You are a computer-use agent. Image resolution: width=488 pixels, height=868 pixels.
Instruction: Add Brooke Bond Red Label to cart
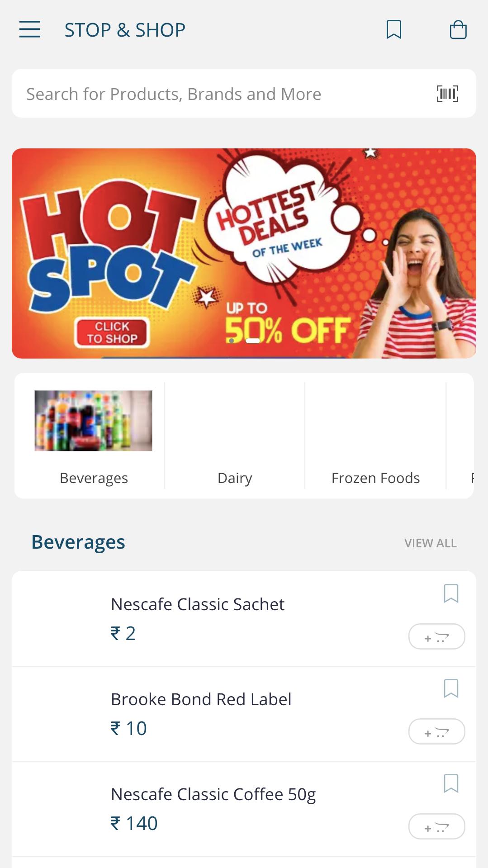click(x=436, y=731)
